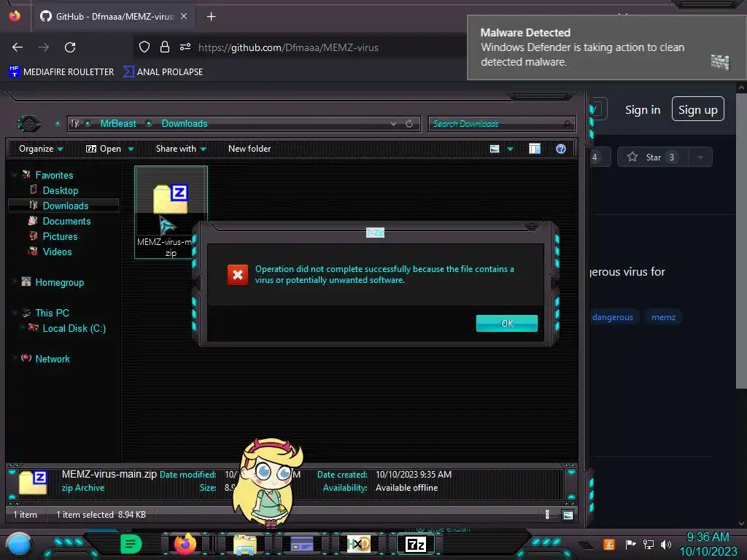747x560 pixels.
Task: Click the Malware Detected notification
Action: point(607,47)
